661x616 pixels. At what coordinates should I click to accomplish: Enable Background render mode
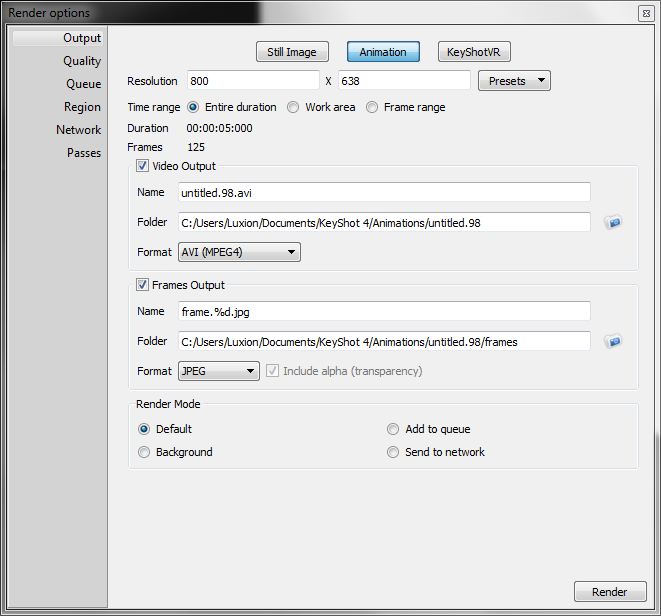144,452
